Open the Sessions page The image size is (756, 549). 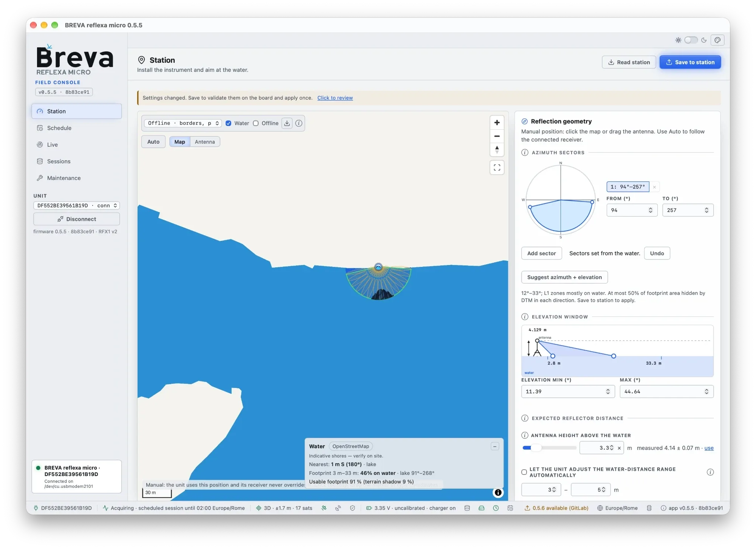pos(76,161)
